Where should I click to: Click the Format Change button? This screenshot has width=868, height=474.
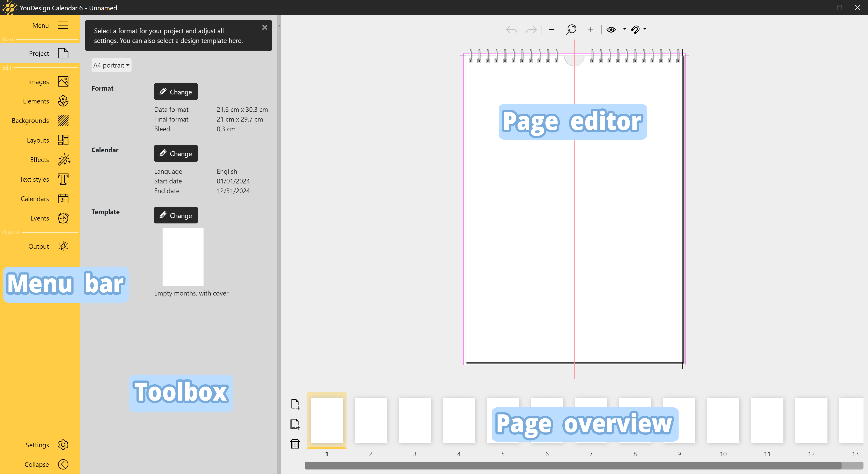(x=175, y=92)
